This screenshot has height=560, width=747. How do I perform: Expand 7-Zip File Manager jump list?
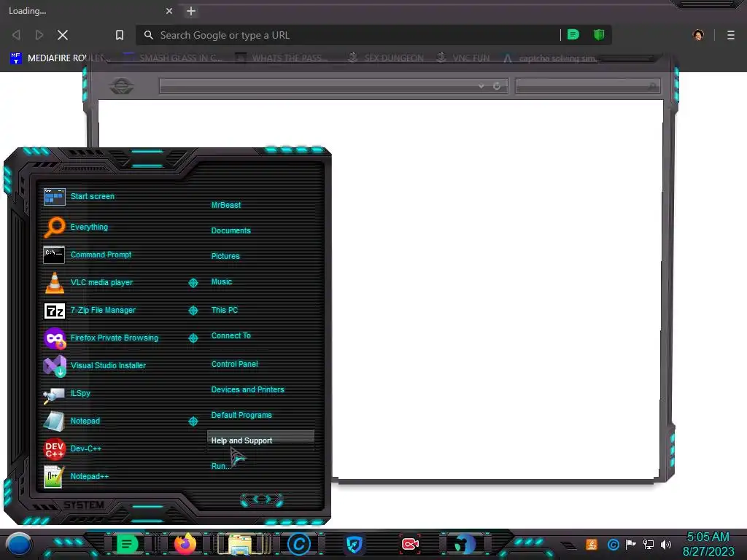click(193, 311)
